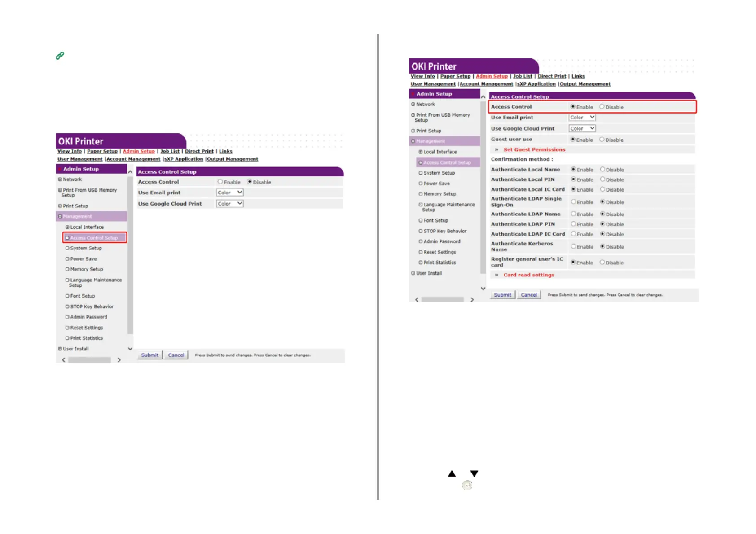The image size is (756, 534).
Task: Open Use Email print dropdown in left page
Action: (x=229, y=193)
